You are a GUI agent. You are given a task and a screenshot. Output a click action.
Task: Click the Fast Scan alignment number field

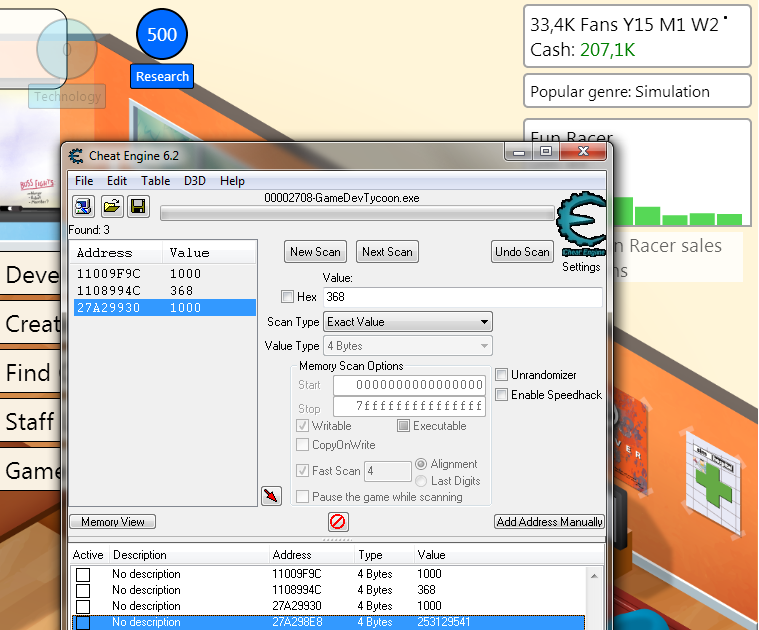[388, 471]
